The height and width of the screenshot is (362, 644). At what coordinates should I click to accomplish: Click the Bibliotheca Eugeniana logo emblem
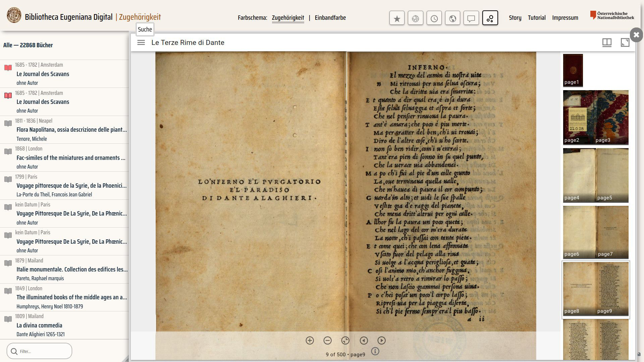click(14, 16)
